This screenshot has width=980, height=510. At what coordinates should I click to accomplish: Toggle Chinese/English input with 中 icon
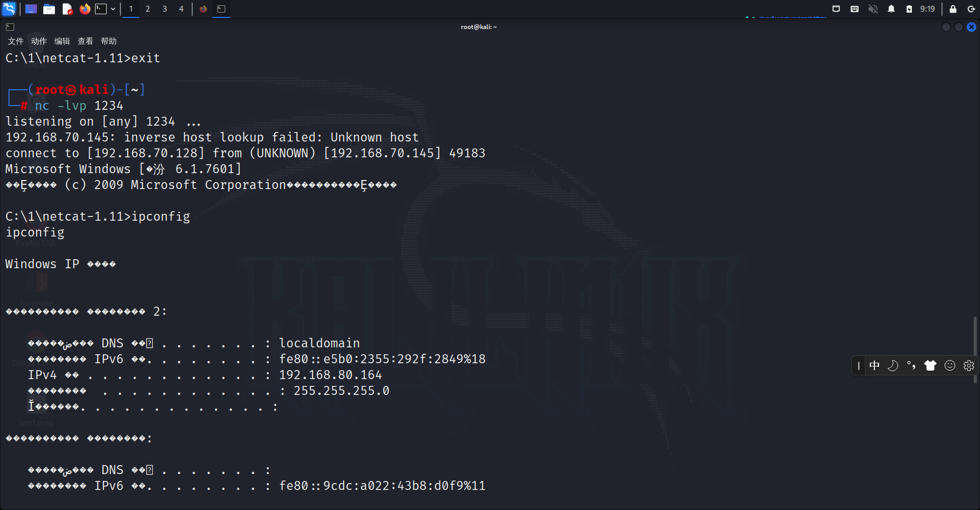tap(875, 365)
